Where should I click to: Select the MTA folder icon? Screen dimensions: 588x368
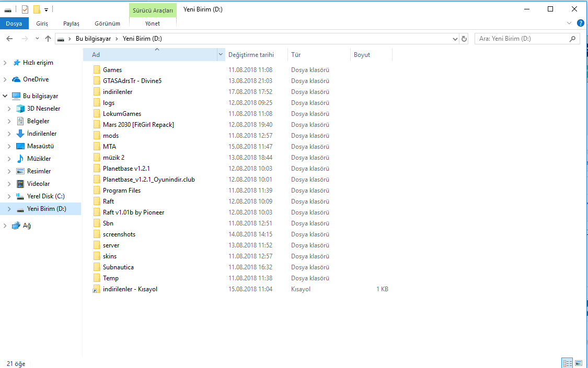click(x=97, y=146)
